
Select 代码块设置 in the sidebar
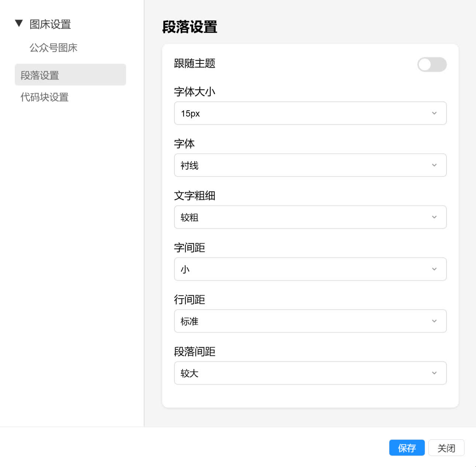44,97
